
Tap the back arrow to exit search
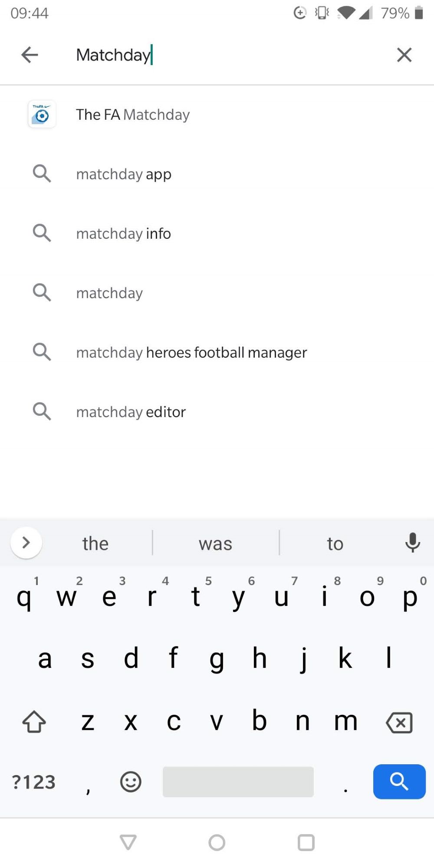click(x=29, y=55)
